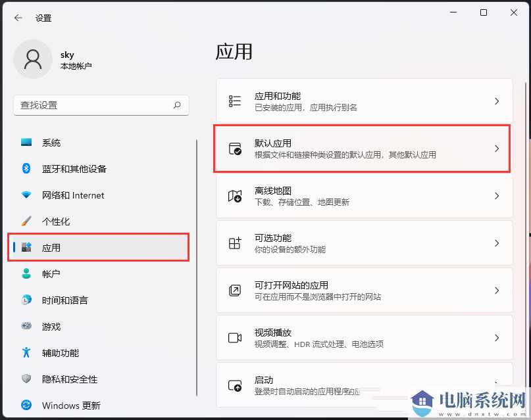Click the 可选功能 add-feature icon
The image size is (531, 420).
pyautogui.click(x=234, y=243)
